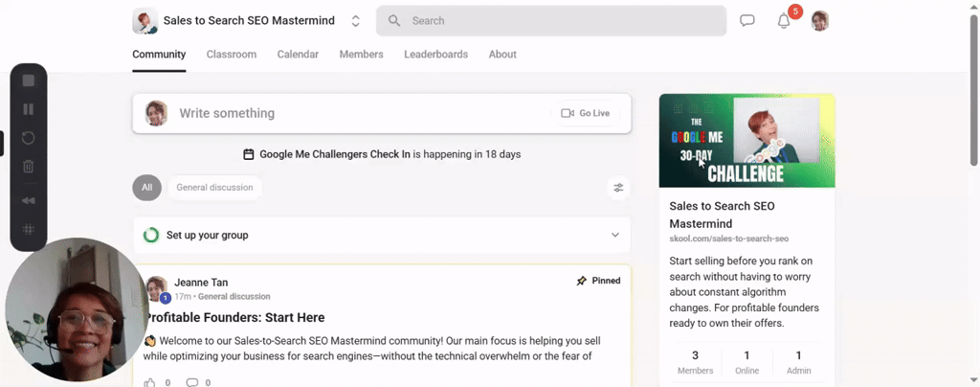The width and height of the screenshot is (980, 387).
Task: Click the Pinned indicator on post
Action: point(599,281)
